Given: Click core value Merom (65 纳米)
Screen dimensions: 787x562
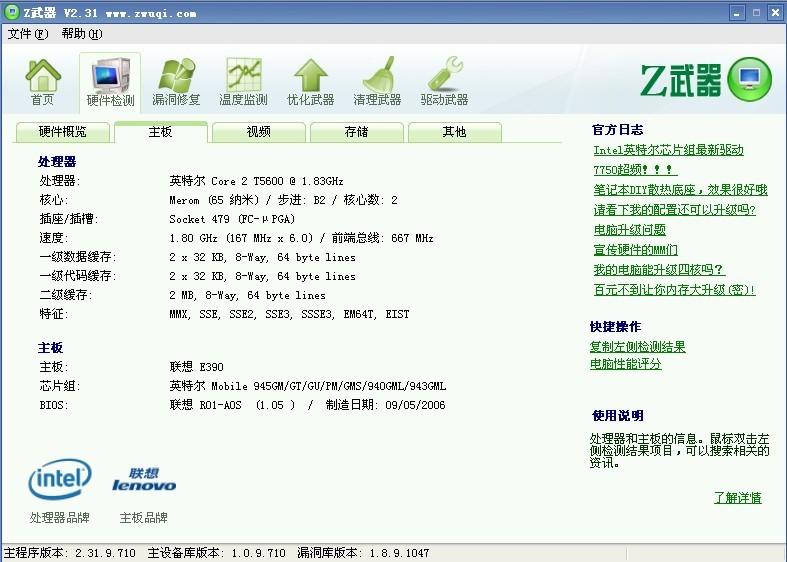Looking at the screenshot, I should click(x=284, y=200).
